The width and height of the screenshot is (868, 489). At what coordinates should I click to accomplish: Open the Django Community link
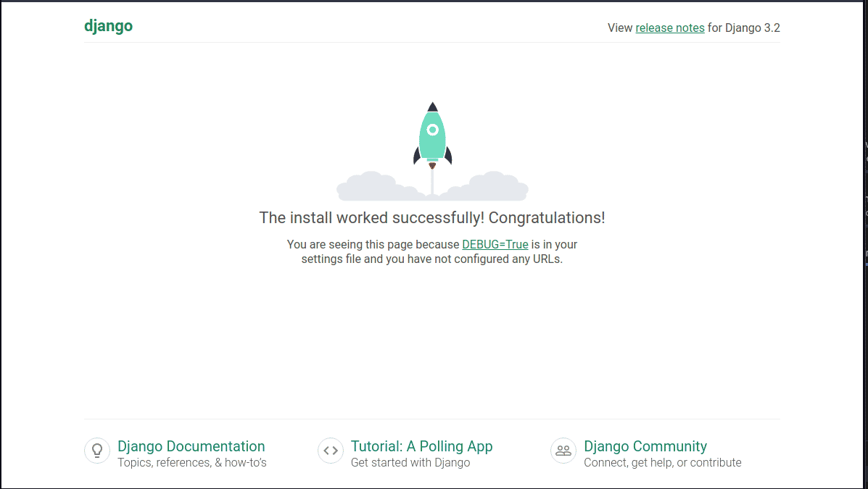point(645,446)
